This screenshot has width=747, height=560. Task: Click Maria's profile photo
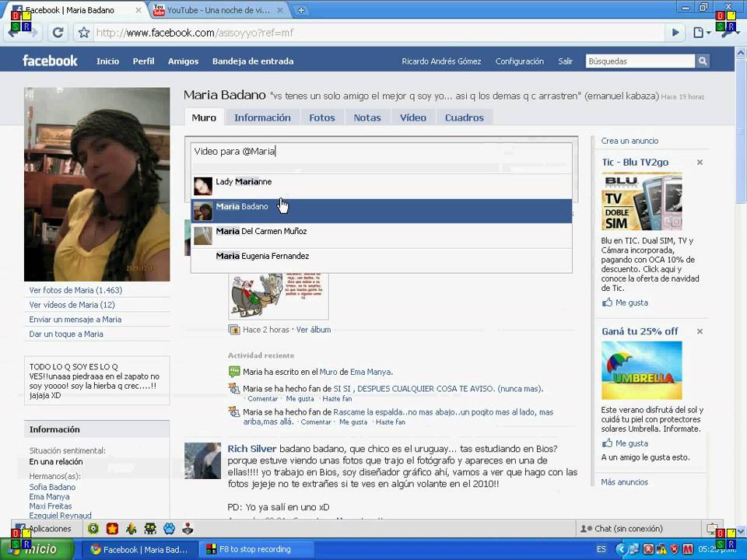click(x=96, y=184)
